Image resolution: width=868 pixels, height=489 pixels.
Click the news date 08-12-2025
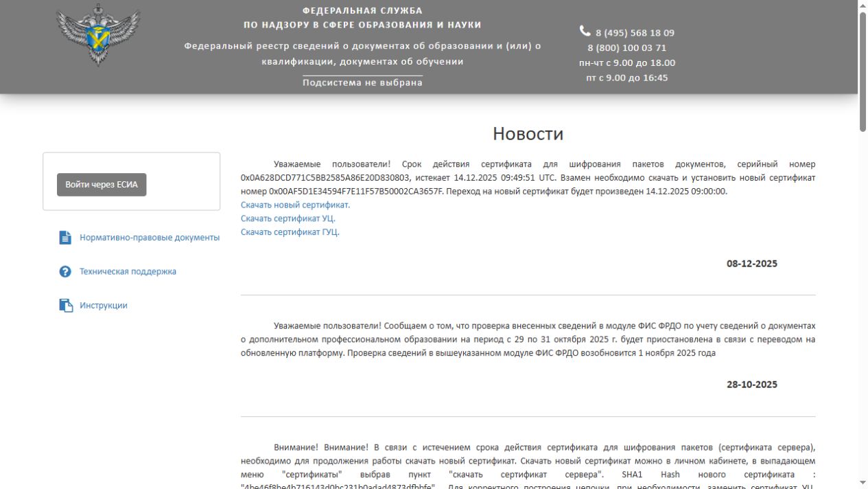pos(752,264)
